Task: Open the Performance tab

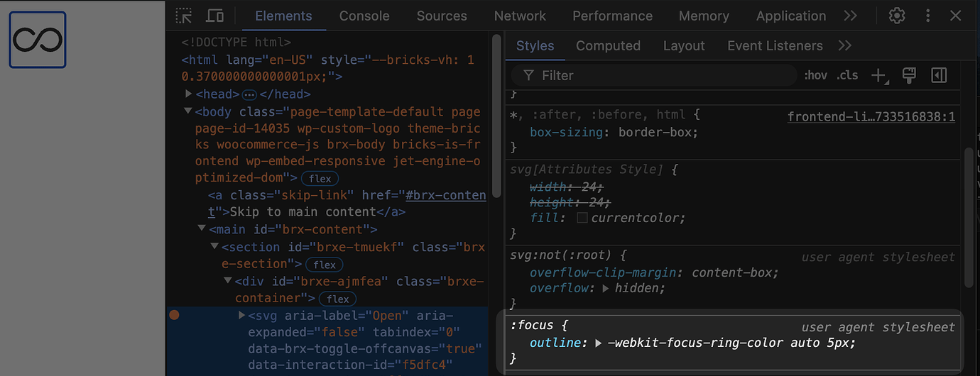Action: point(612,16)
